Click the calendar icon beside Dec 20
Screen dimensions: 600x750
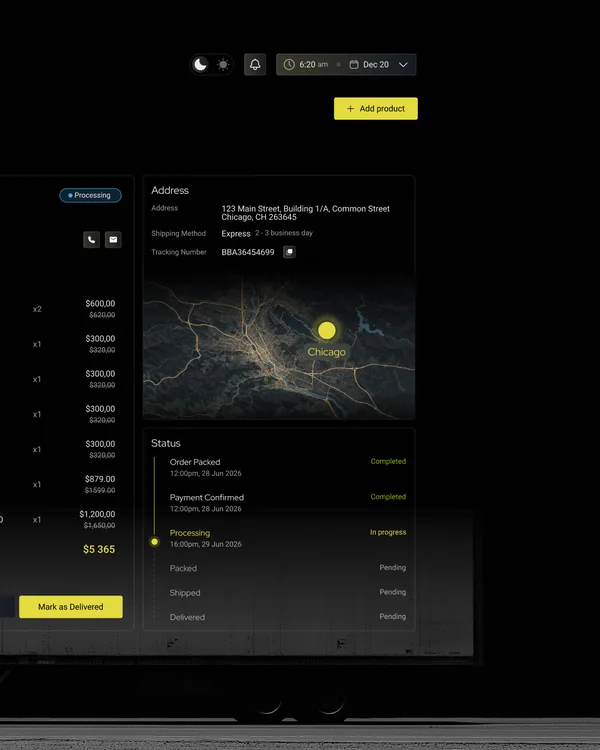pyautogui.click(x=354, y=65)
